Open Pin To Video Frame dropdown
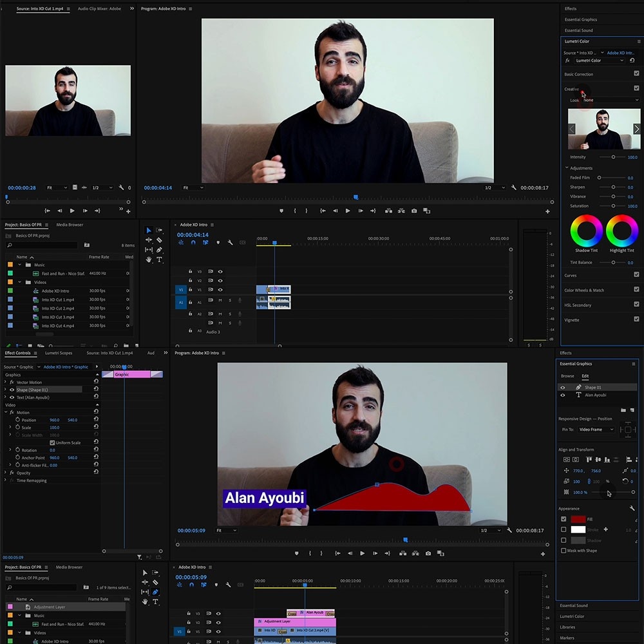 pyautogui.click(x=596, y=430)
